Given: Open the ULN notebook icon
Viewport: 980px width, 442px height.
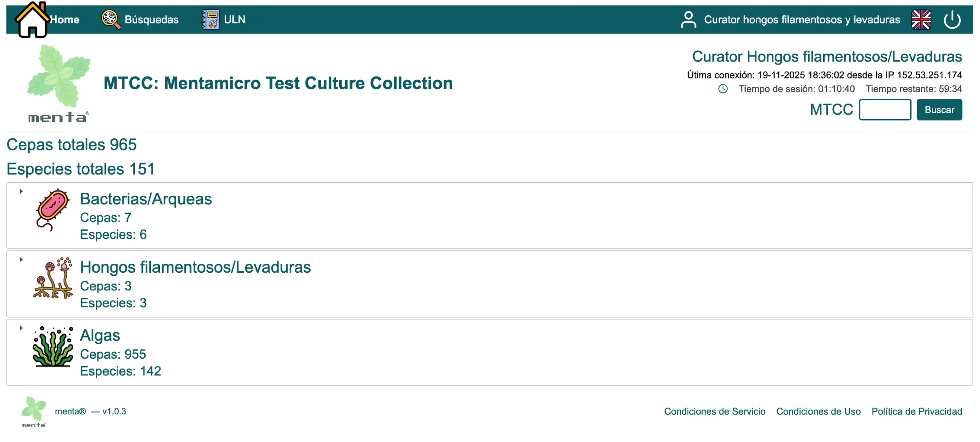Looking at the screenshot, I should (x=210, y=19).
